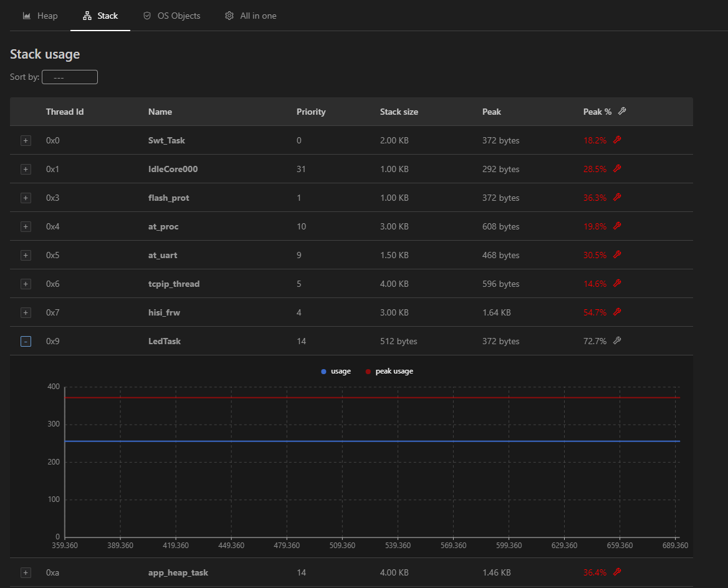
Task: Toggle the peak usage series in legend
Action: click(x=389, y=371)
